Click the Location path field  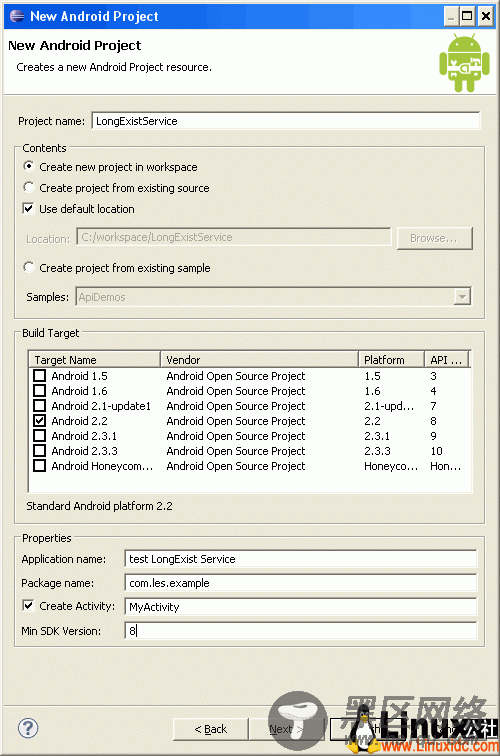[233, 237]
